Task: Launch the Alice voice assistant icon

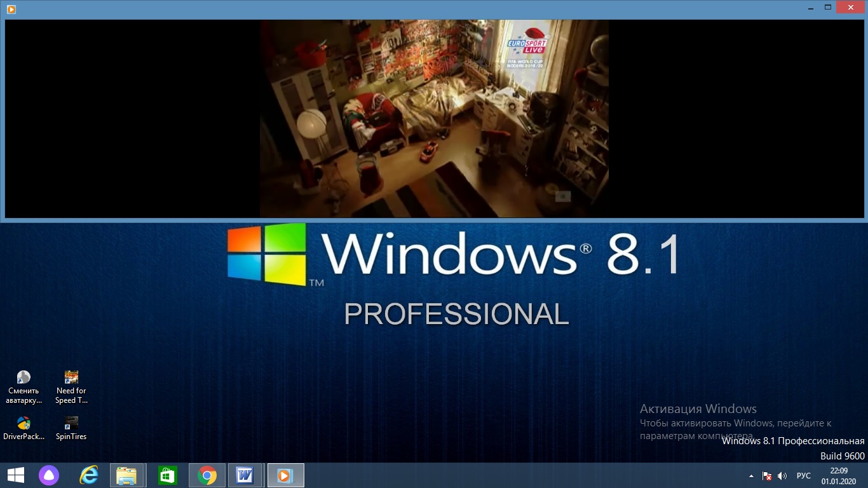Action: 49,475
